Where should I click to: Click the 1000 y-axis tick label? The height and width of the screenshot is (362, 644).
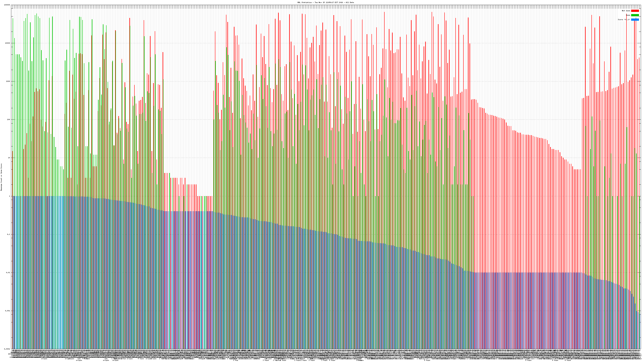pyautogui.click(x=8, y=81)
